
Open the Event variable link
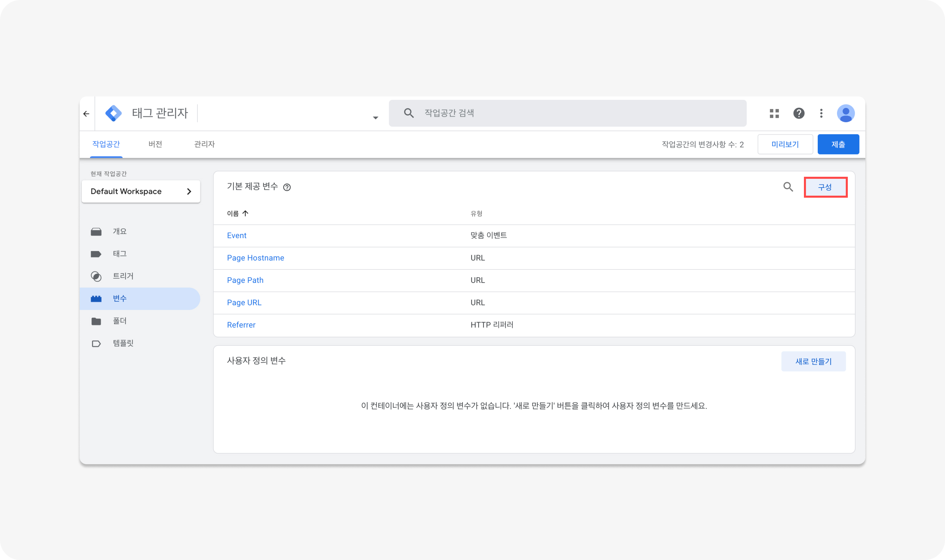coord(236,235)
